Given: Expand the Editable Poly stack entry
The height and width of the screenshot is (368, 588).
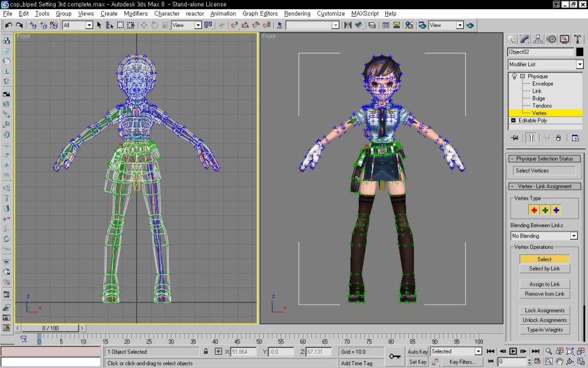Looking at the screenshot, I should [513, 121].
